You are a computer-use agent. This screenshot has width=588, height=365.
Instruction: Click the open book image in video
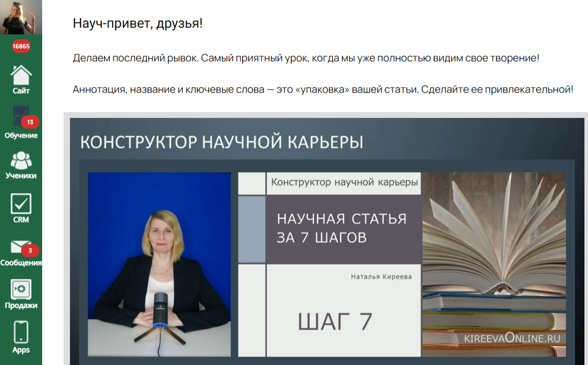click(494, 264)
